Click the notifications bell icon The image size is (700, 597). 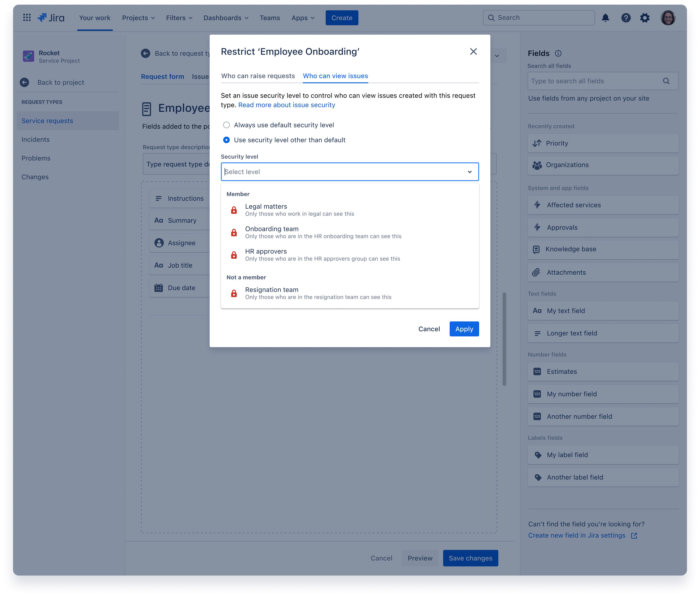[606, 18]
